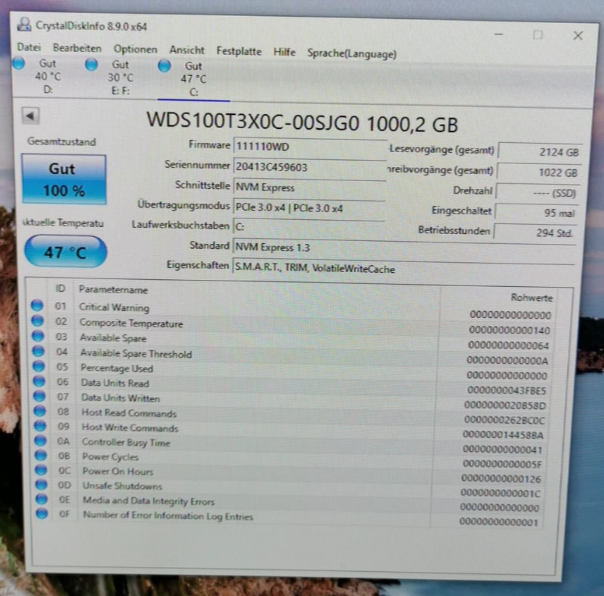Click the status orb for Host Write Commands
The height and width of the screenshot is (596, 604).
click(40, 425)
